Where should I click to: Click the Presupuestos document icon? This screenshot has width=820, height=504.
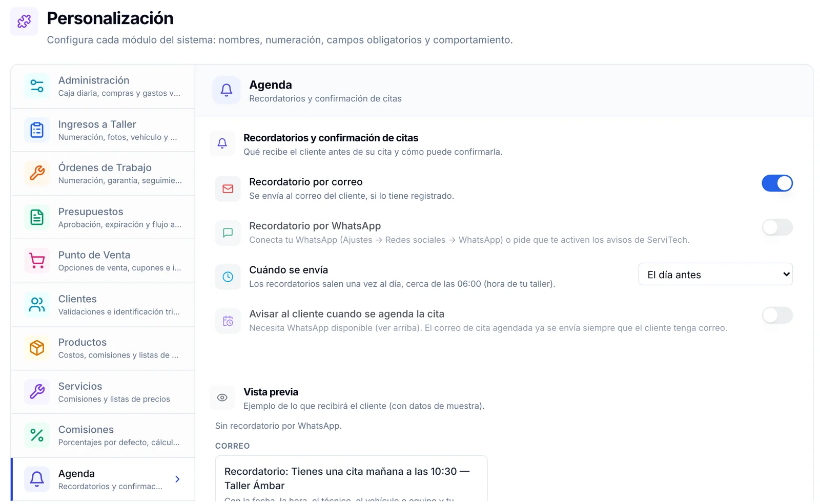(x=37, y=217)
